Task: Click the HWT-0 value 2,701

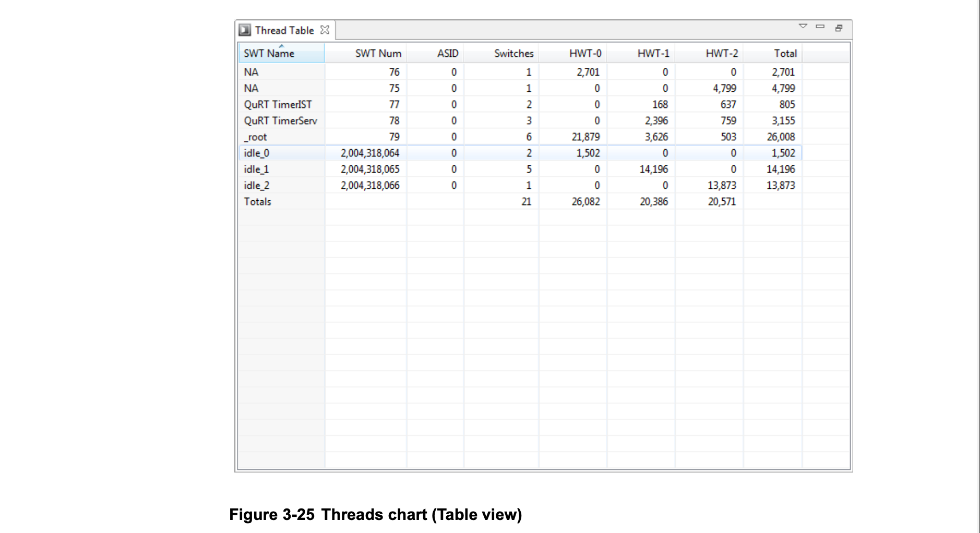Action: 588,72
